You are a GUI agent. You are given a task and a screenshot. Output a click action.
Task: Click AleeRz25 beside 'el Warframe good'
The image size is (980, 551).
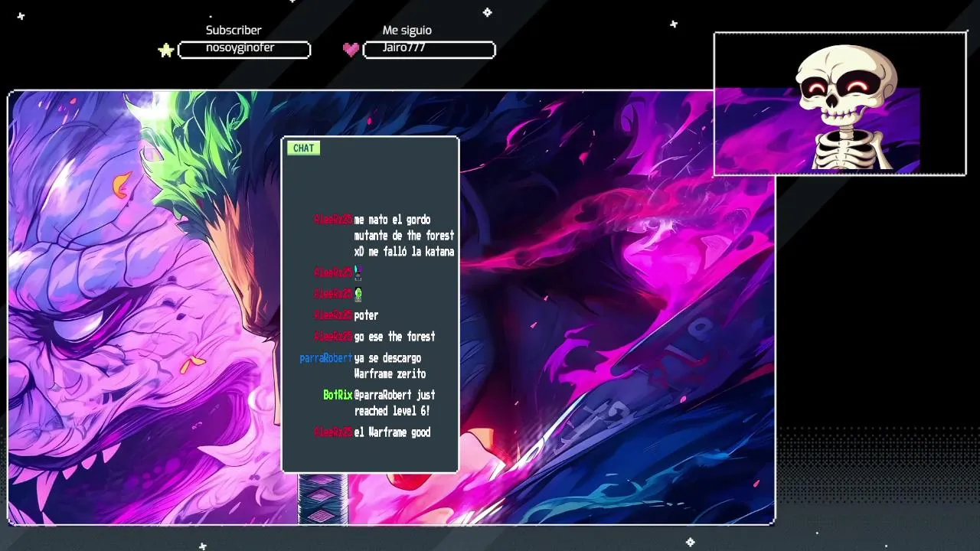pos(333,432)
